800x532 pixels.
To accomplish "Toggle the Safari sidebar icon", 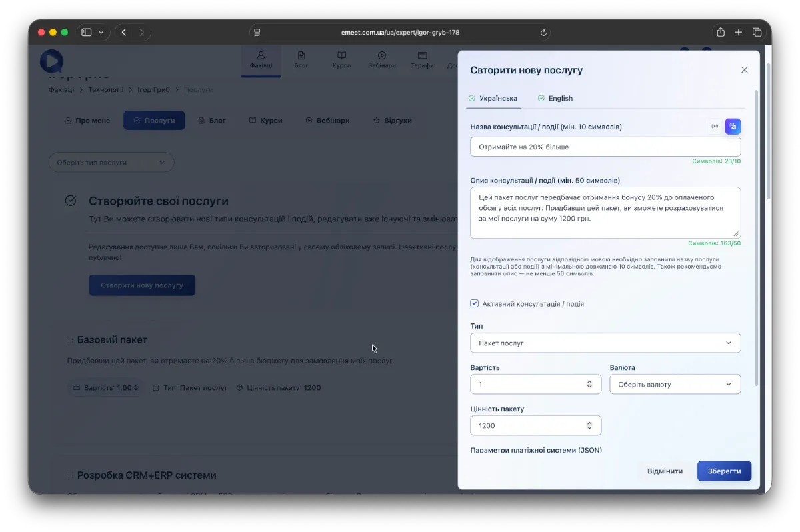I will (x=86, y=32).
